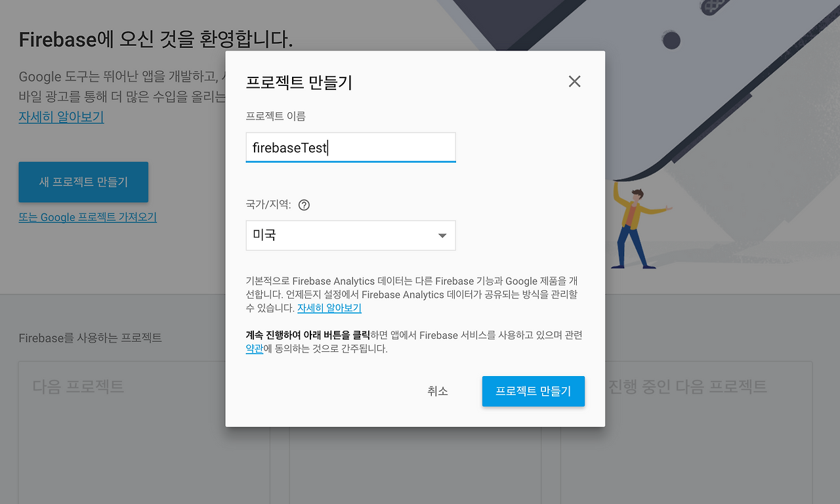Open 자세히 알아보기 link on welcome page

click(61, 117)
